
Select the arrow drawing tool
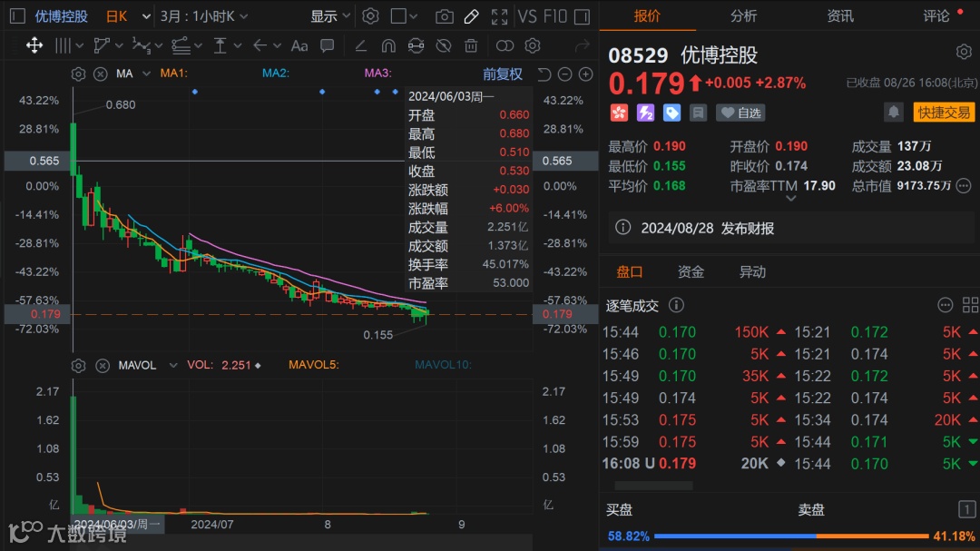(x=260, y=45)
